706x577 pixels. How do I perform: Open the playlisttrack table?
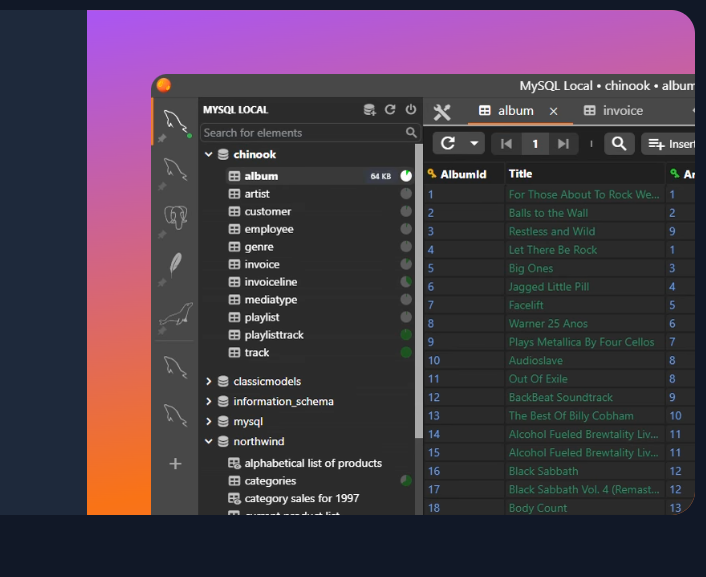tap(319, 335)
